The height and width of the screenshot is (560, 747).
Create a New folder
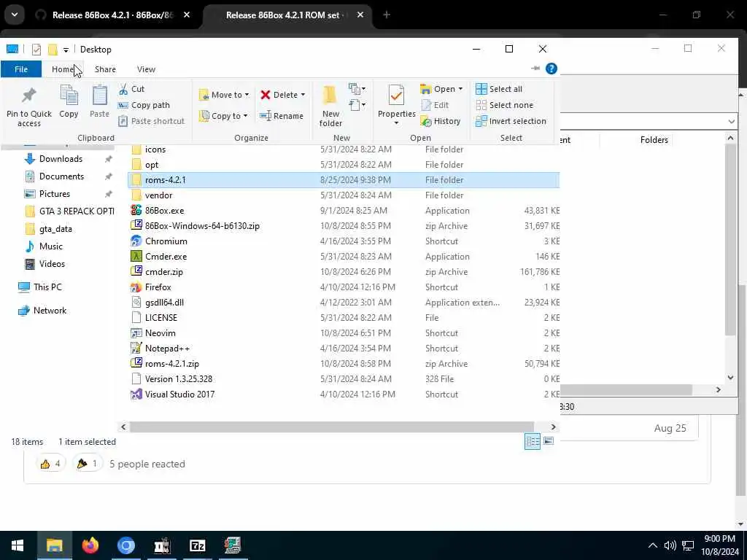(330, 106)
